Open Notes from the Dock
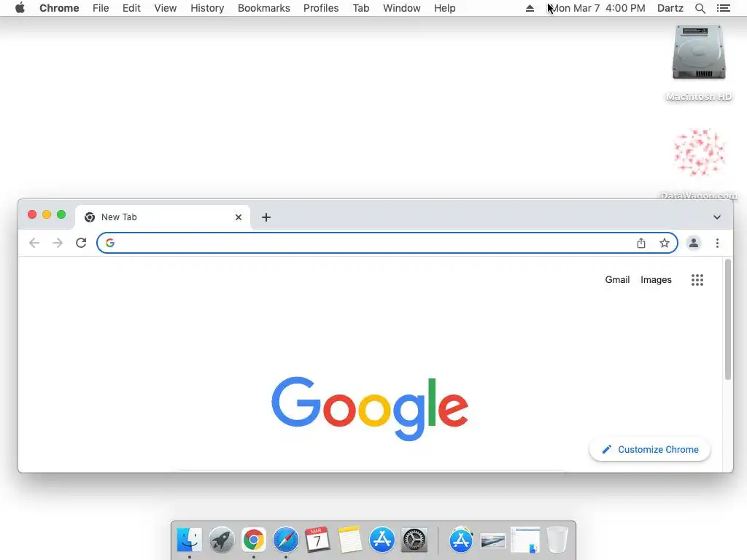 [349, 540]
